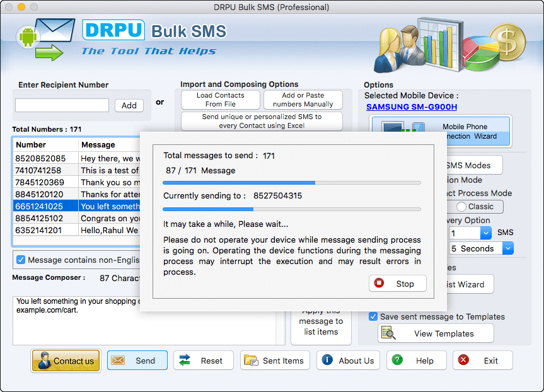544x392 pixels.
Task: Select row with number 8845120120
Action: 77,194
